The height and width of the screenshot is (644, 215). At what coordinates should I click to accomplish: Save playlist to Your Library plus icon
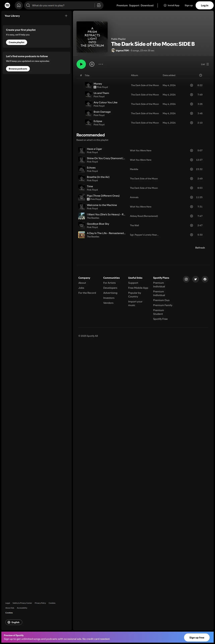pos(92,64)
